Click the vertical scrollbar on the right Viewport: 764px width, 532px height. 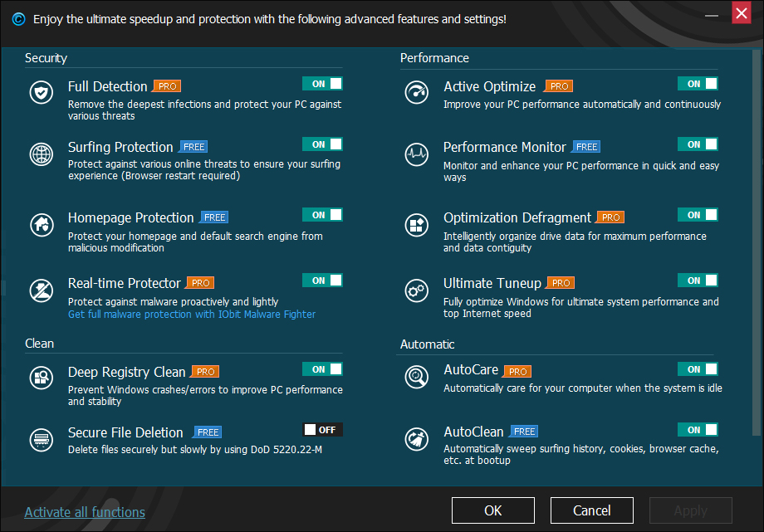tap(757, 243)
